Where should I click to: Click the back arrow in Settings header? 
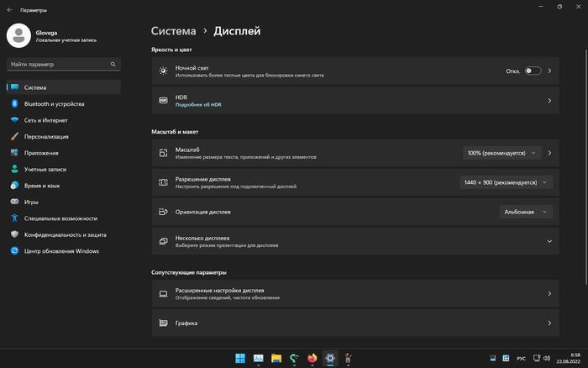(x=9, y=9)
